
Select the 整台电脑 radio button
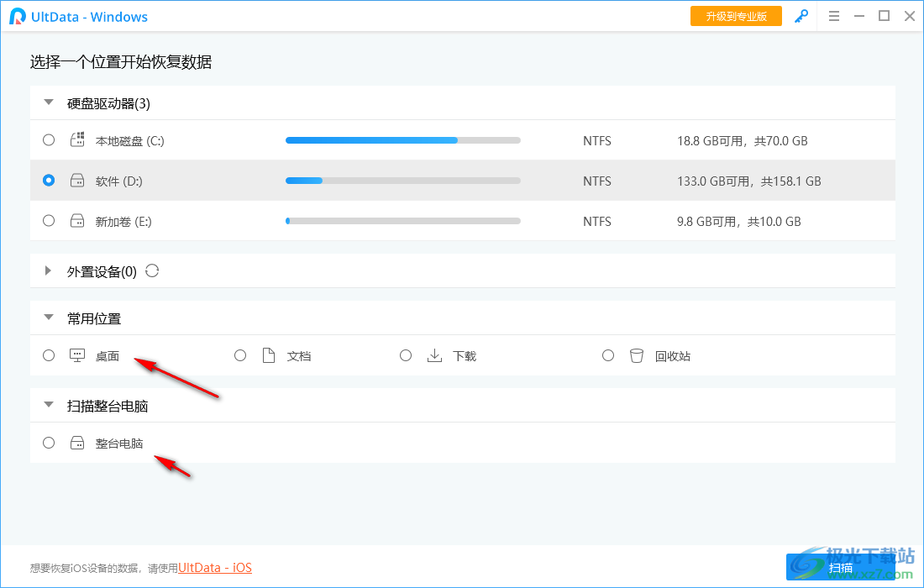pyautogui.click(x=48, y=443)
